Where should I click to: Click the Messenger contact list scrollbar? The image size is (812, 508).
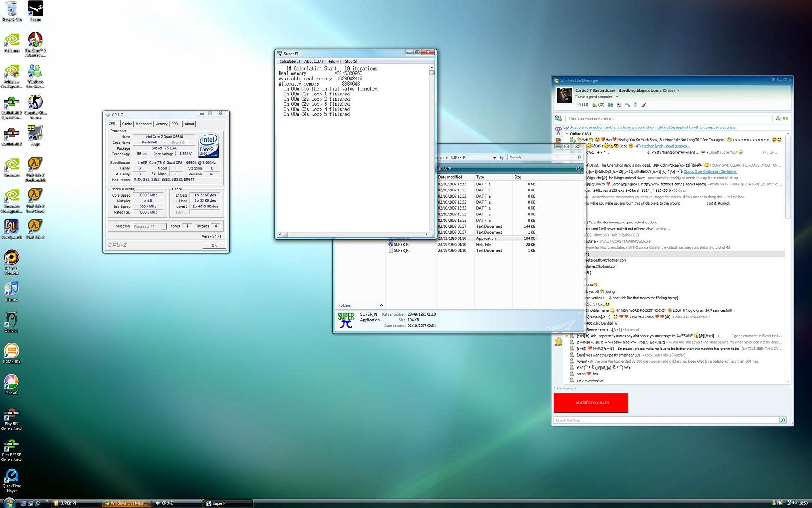tap(788, 257)
